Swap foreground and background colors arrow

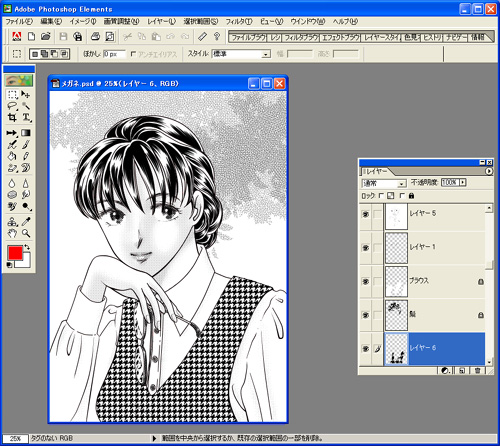click(27, 247)
